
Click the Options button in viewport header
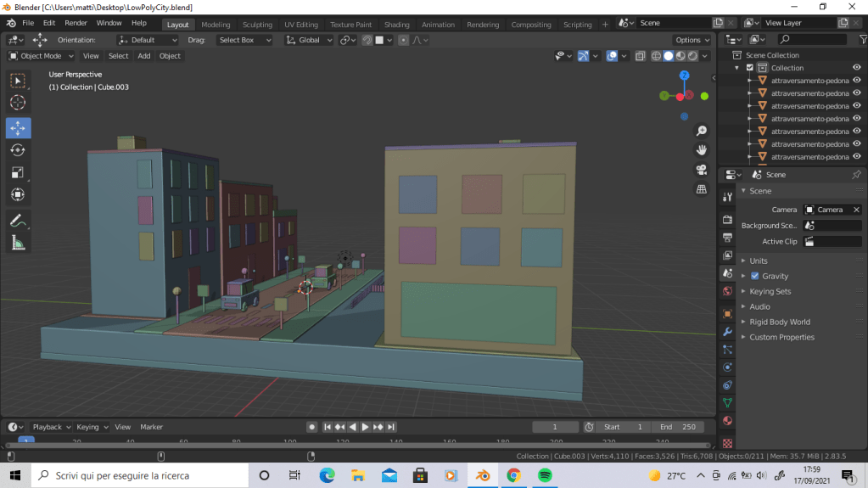click(692, 40)
